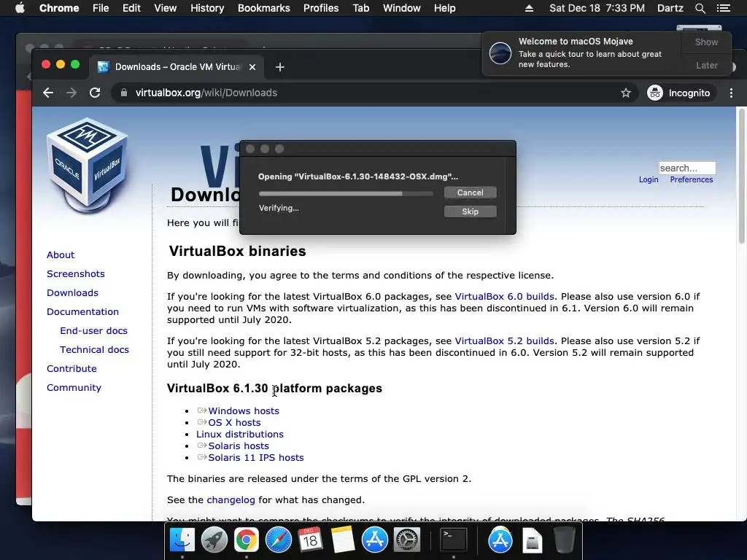
Task: Open Calendar showing 18 in the dock
Action: click(x=310, y=540)
